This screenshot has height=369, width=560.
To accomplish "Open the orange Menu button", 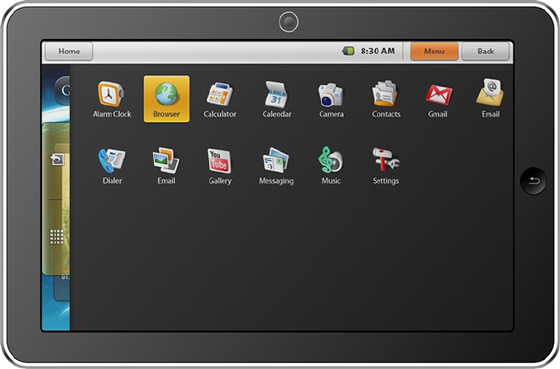I will tap(434, 51).
